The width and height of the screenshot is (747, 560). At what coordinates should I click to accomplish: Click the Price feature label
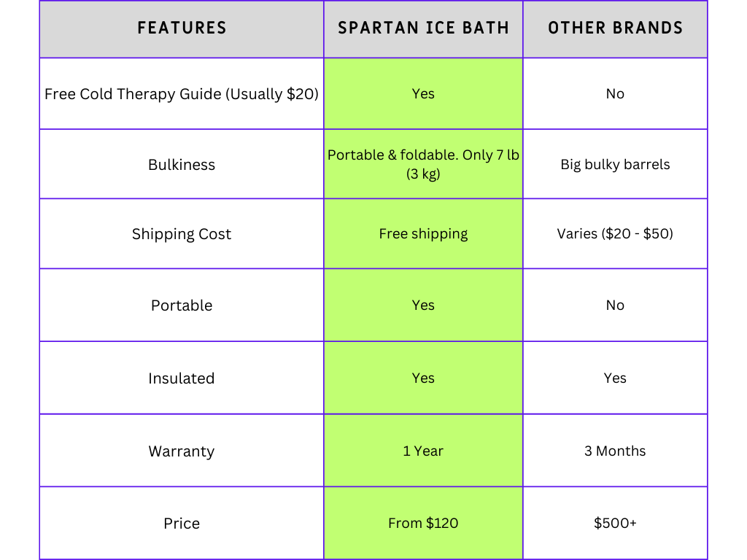pyautogui.click(x=182, y=524)
